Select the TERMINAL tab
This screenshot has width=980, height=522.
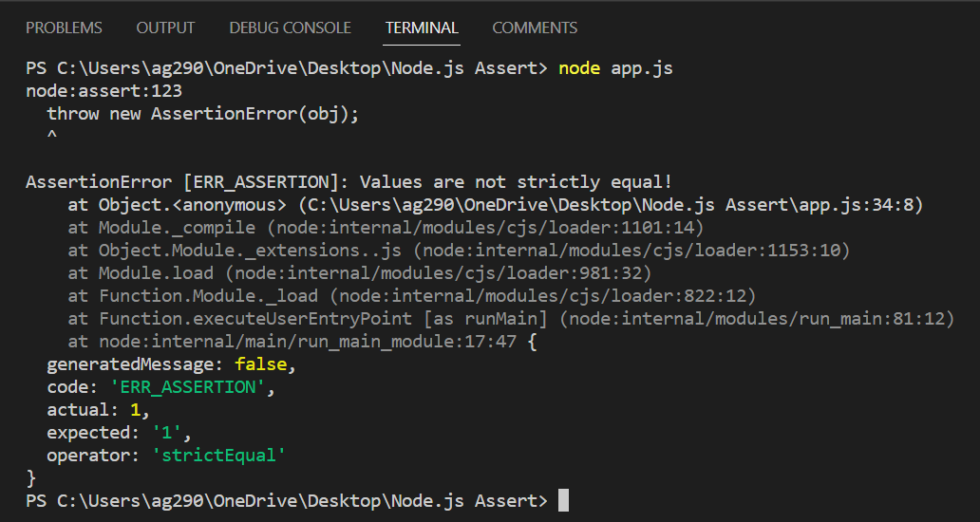tap(422, 28)
